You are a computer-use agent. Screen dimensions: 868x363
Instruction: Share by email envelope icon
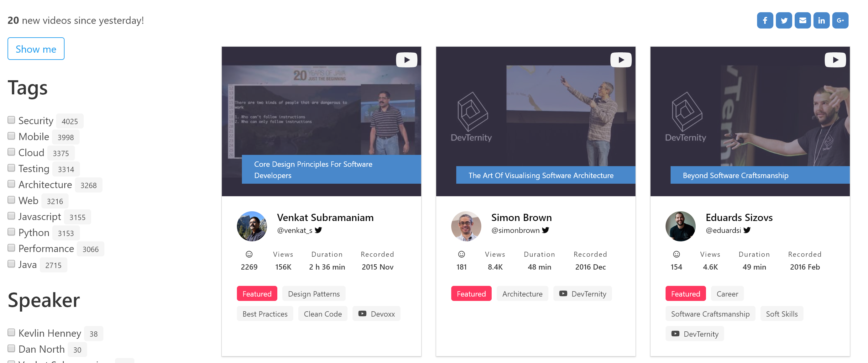(x=803, y=21)
